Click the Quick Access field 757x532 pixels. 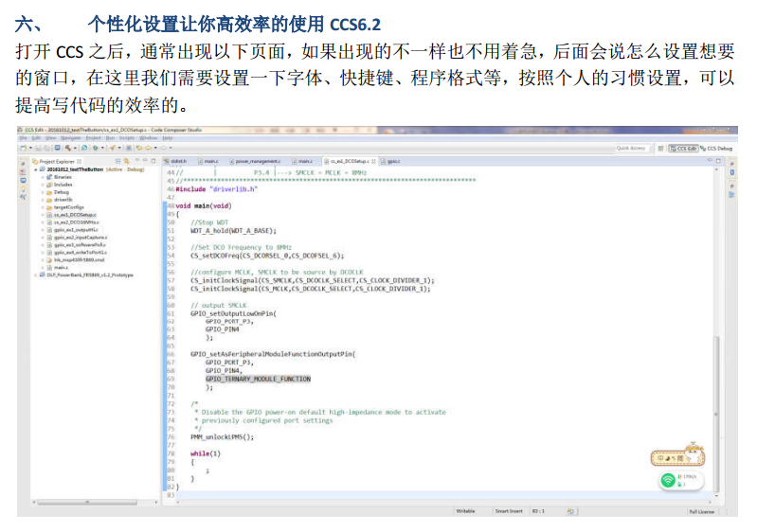point(632,148)
